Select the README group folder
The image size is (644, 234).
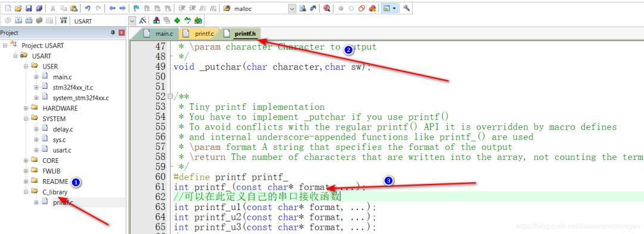tap(55, 181)
